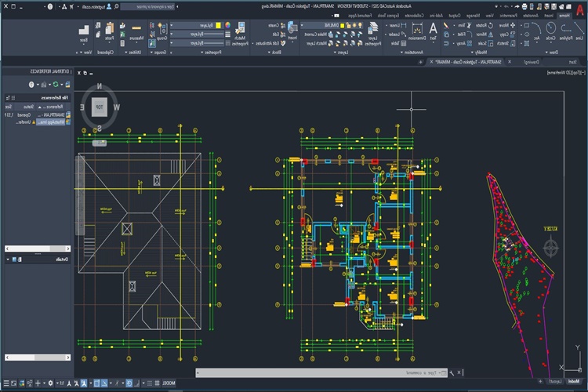Activate the Stretch command

click(507, 43)
